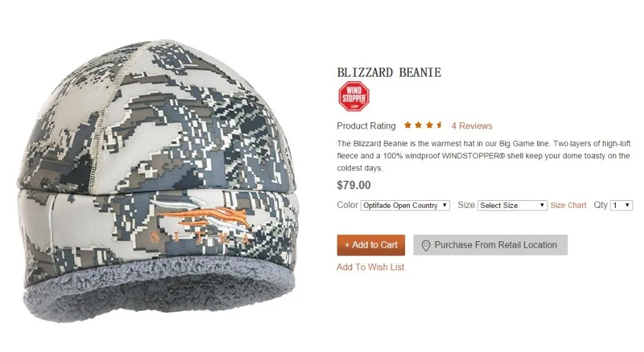Screen dimensions: 644x352
Task: Open the Color dropdown showing Optifade Open Country
Action: pyautogui.click(x=405, y=205)
